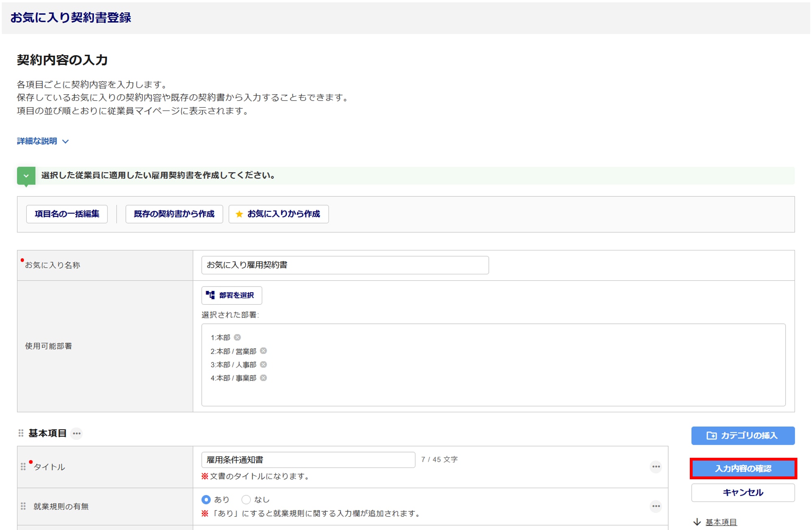Screen dimensions: 812x530
Task: Jump to 基本項目 anchor link
Action: [x=721, y=522]
